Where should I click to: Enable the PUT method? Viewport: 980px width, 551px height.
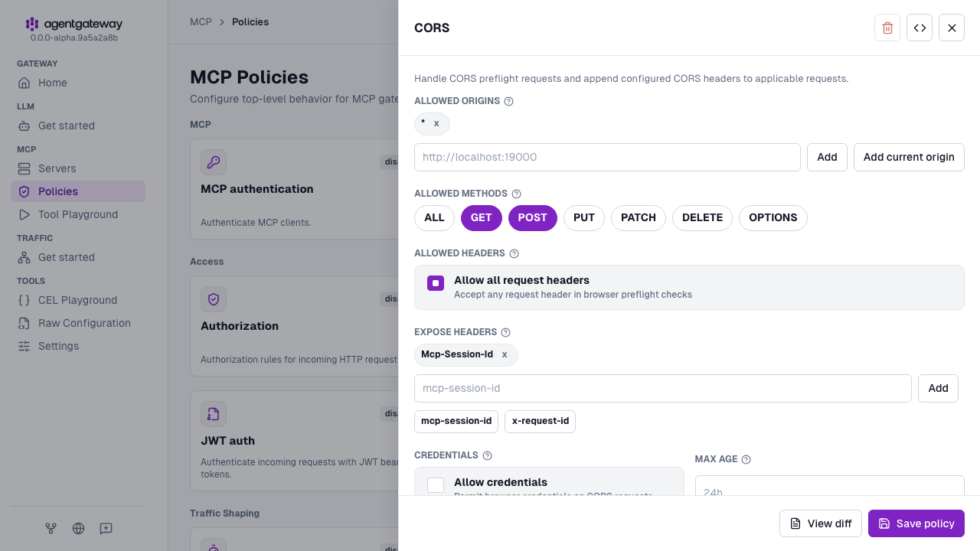click(x=584, y=217)
